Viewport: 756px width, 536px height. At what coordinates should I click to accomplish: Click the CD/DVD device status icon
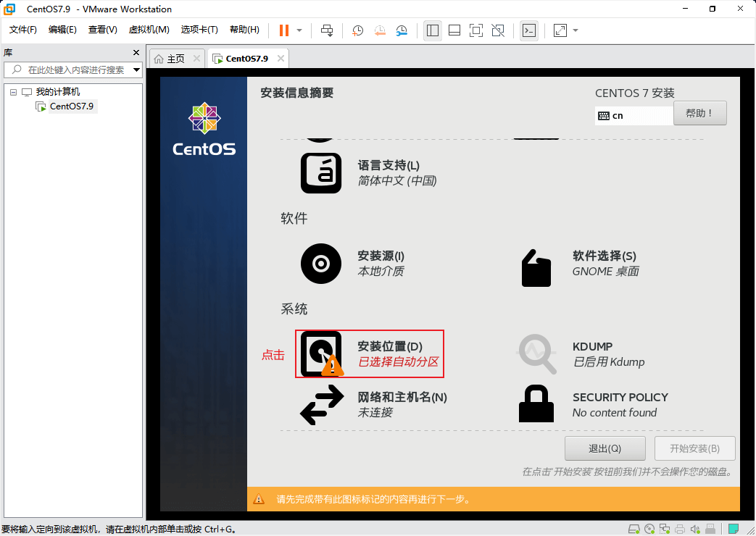[649, 529]
